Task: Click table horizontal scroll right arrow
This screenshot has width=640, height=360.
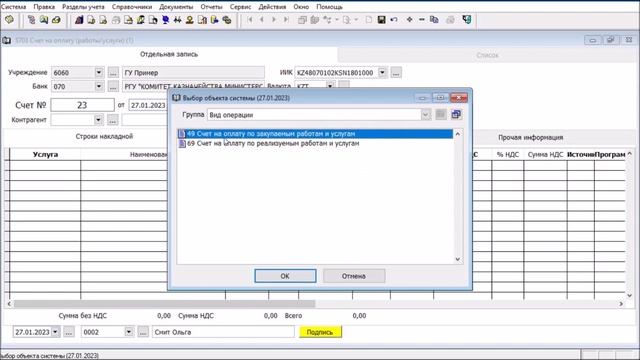Action: point(621,304)
